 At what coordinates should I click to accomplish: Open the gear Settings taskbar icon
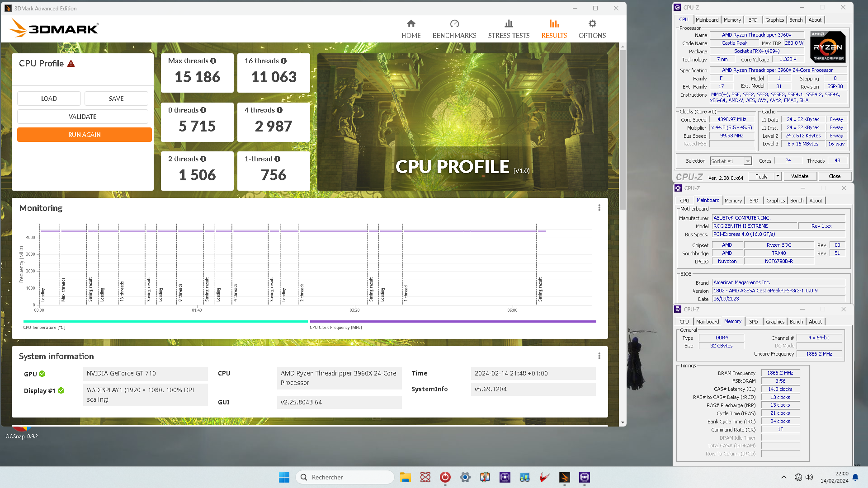pyautogui.click(x=465, y=477)
